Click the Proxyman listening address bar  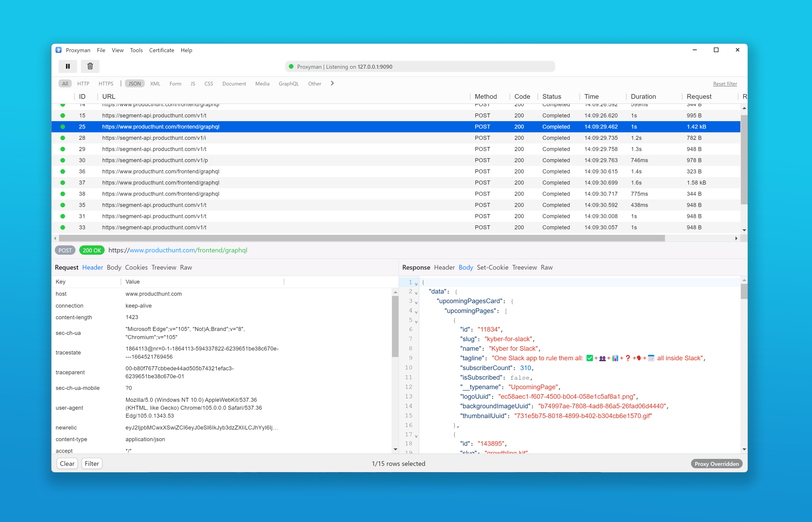pos(420,66)
